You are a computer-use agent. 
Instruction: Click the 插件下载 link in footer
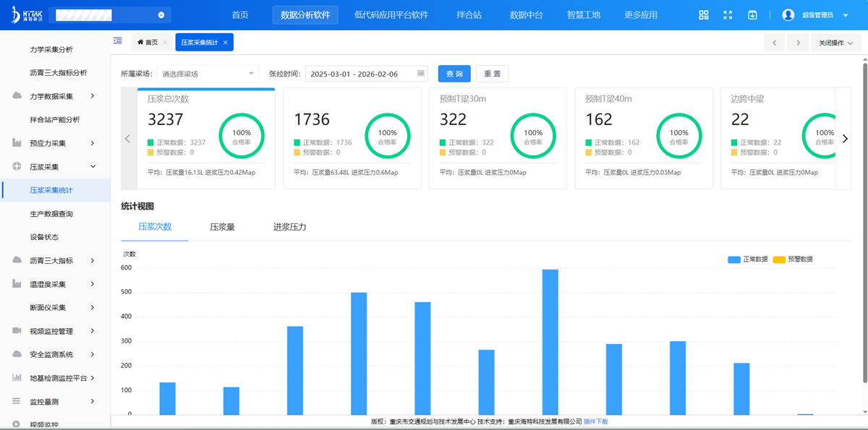596,421
